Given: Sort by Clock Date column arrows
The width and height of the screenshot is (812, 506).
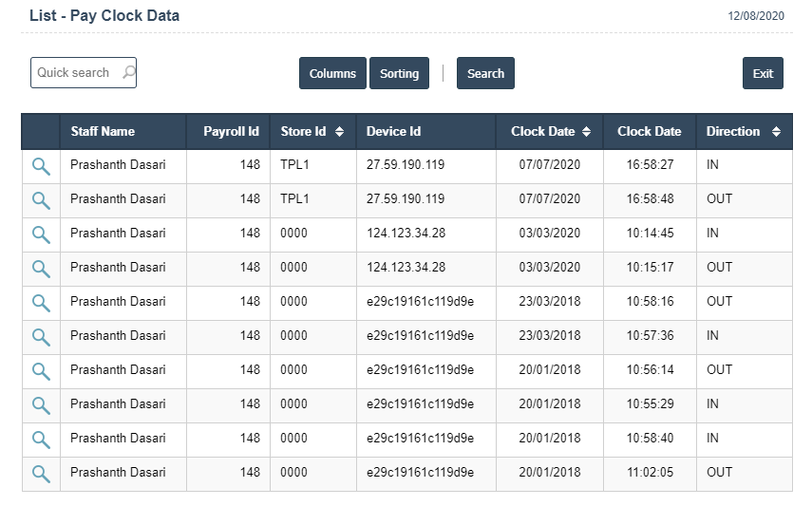Looking at the screenshot, I should [587, 132].
